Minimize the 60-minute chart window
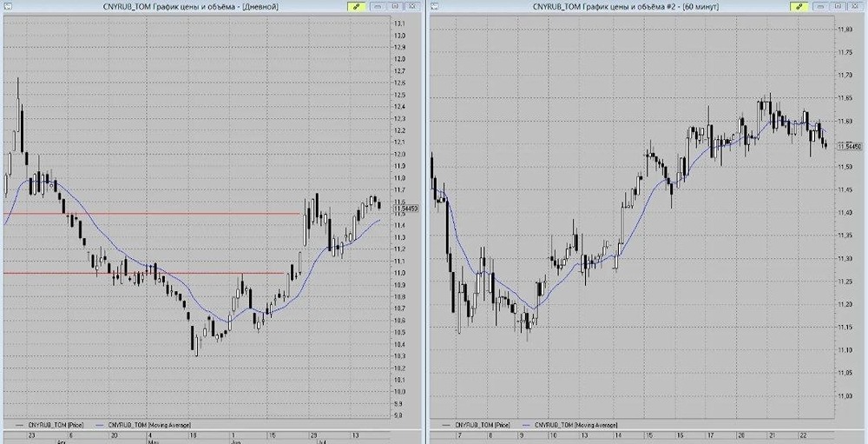The image size is (868, 444). 821,7
